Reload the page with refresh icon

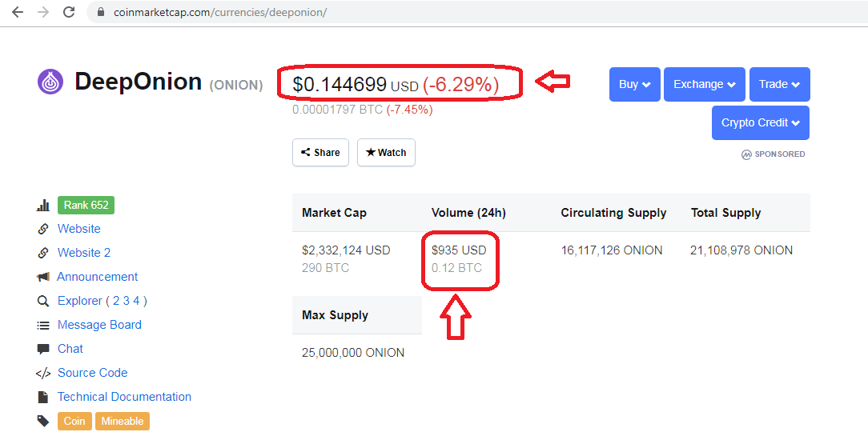69,12
